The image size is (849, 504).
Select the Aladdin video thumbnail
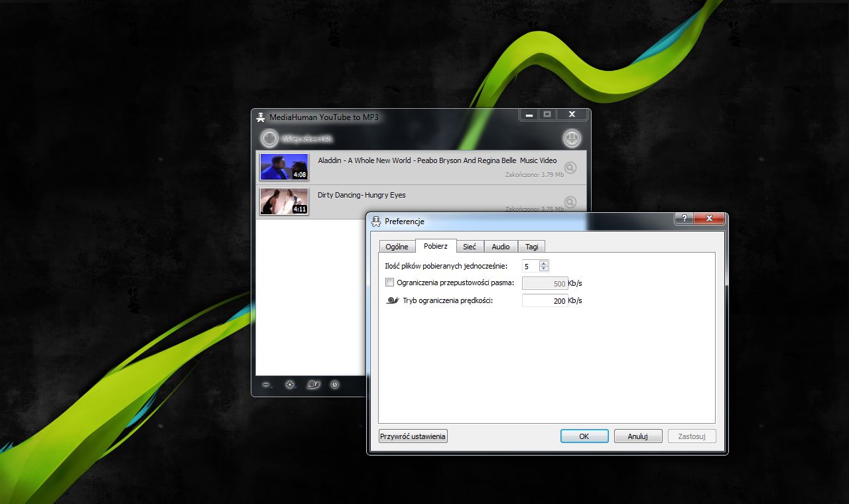pos(284,167)
